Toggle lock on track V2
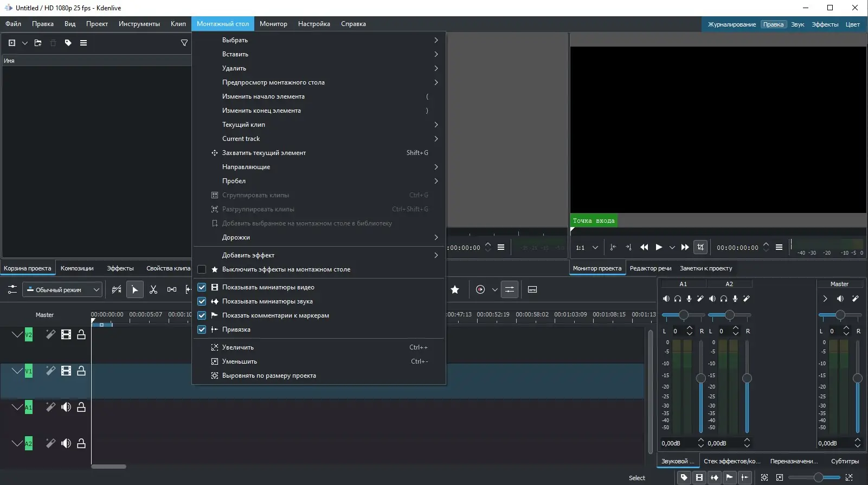Image resolution: width=868 pixels, height=485 pixels. pyautogui.click(x=81, y=334)
